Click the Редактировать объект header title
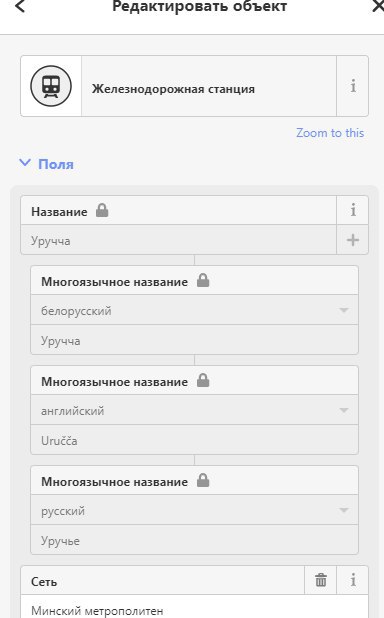 point(200,6)
